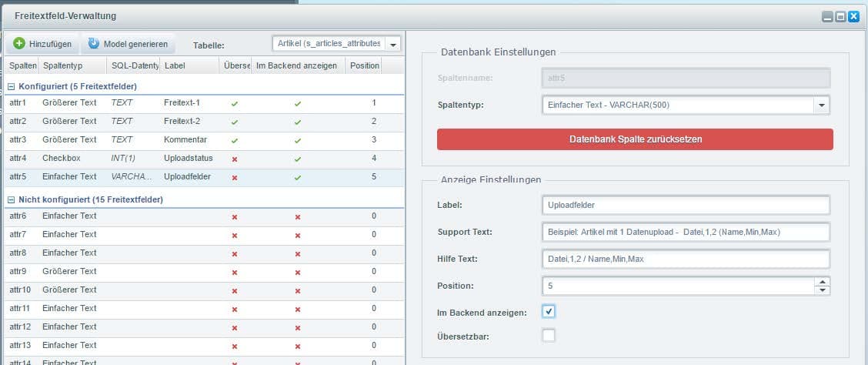Click red X backend icon in attr6 row
The width and height of the screenshot is (868, 365).
click(x=298, y=216)
